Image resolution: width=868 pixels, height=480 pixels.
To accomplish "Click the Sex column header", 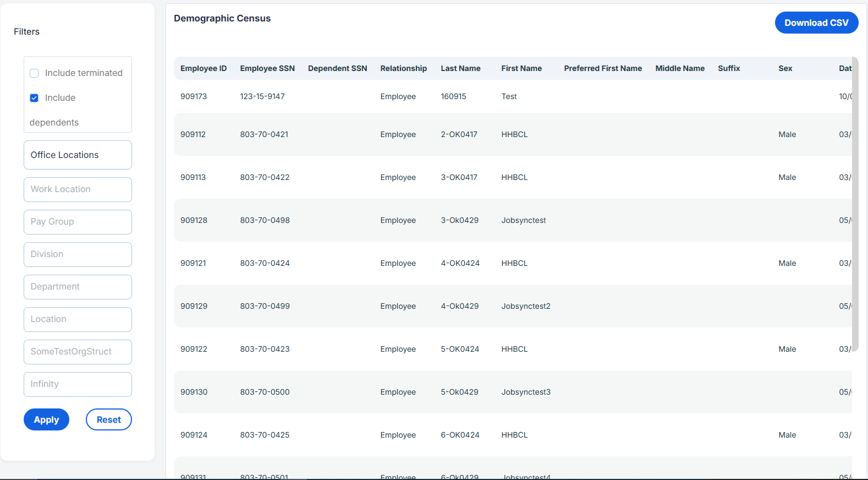I will tap(785, 68).
